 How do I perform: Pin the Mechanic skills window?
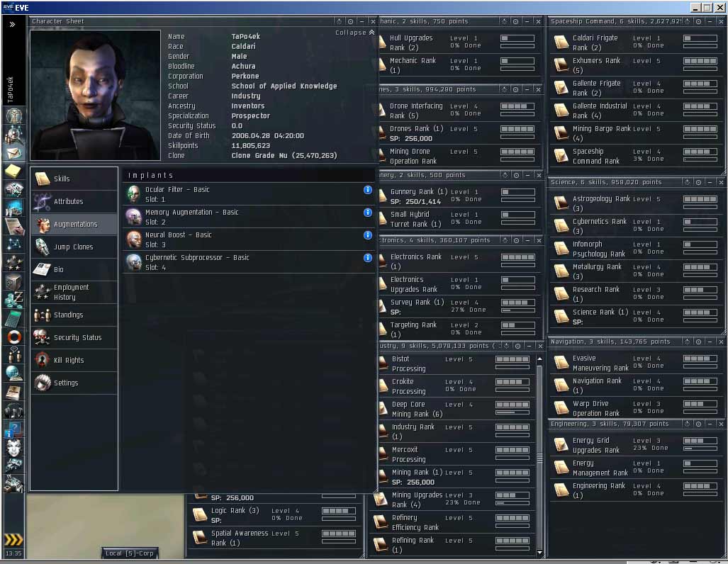point(515,21)
